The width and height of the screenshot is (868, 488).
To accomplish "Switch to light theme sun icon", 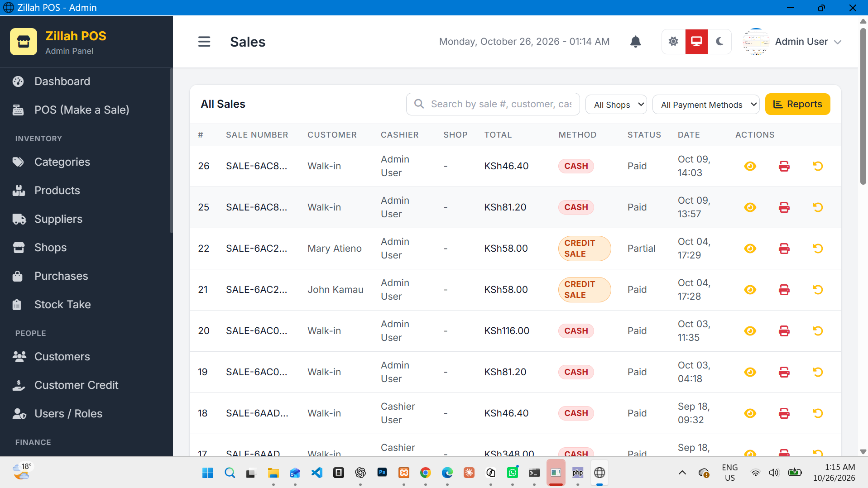I will 673,42.
